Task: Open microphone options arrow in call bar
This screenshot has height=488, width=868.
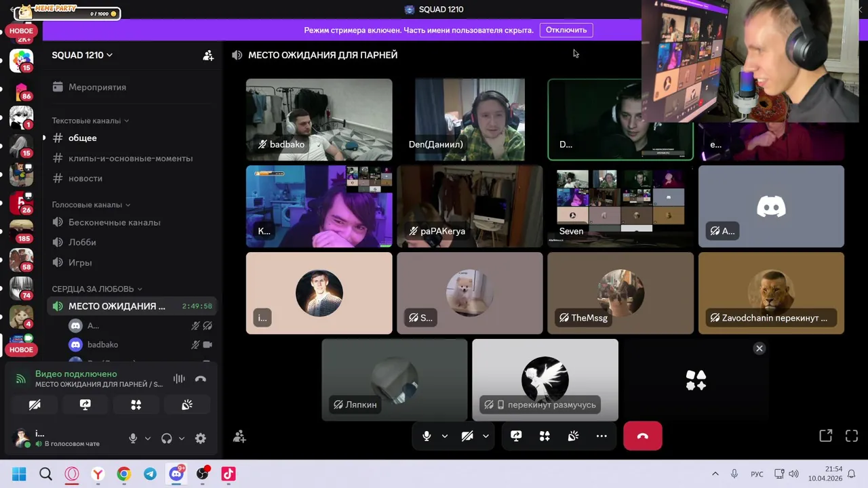Action: (445, 436)
